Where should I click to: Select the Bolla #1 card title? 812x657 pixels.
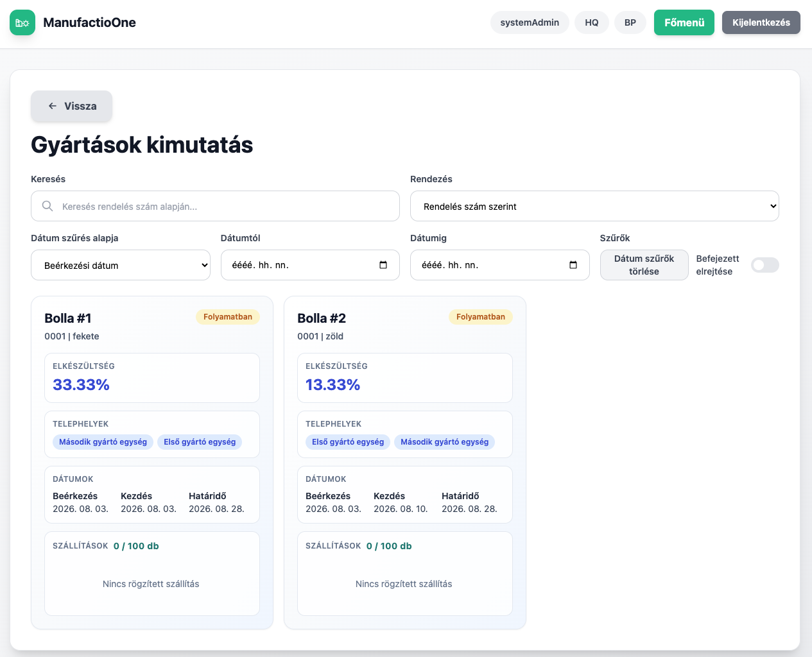[x=68, y=318]
